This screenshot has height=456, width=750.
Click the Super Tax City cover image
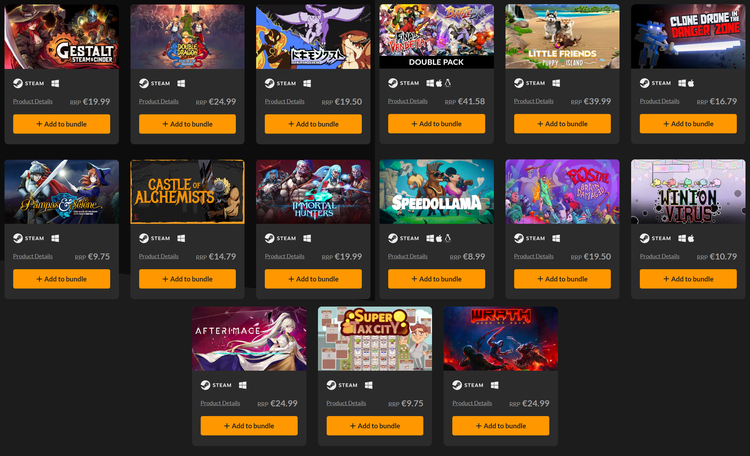pyautogui.click(x=375, y=338)
